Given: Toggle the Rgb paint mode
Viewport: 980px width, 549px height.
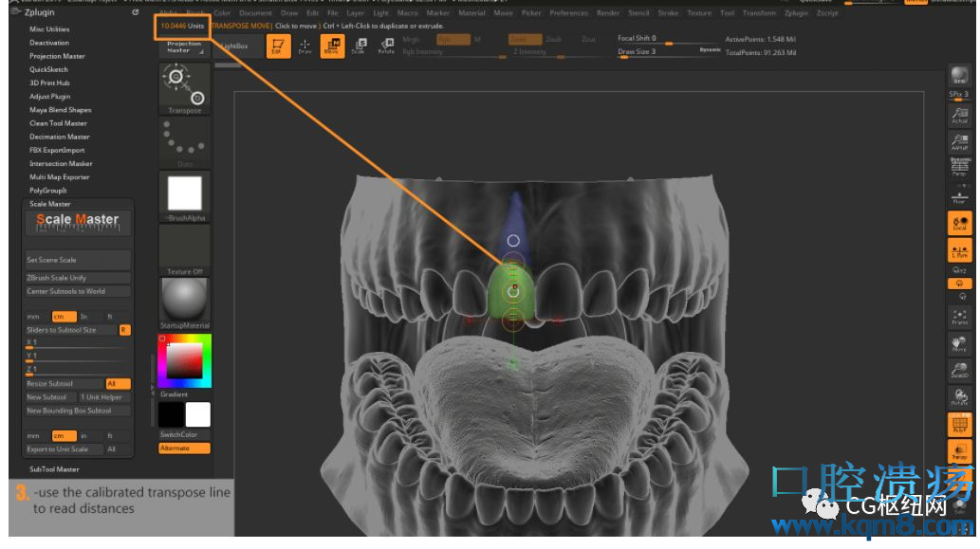Looking at the screenshot, I should 453,39.
